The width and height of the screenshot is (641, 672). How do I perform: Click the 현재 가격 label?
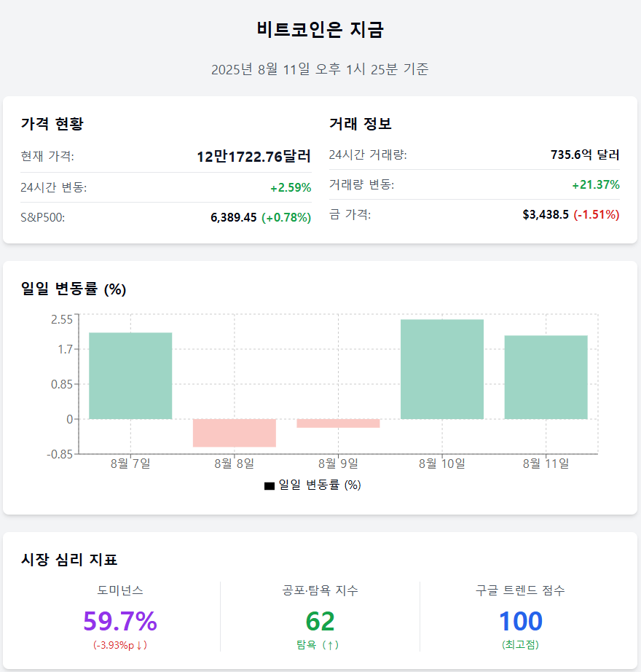[x=47, y=156]
